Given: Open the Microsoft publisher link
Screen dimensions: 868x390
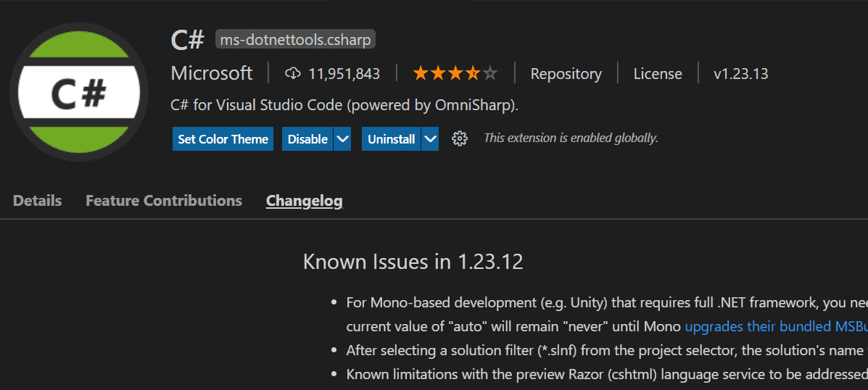Looking at the screenshot, I should point(212,73).
